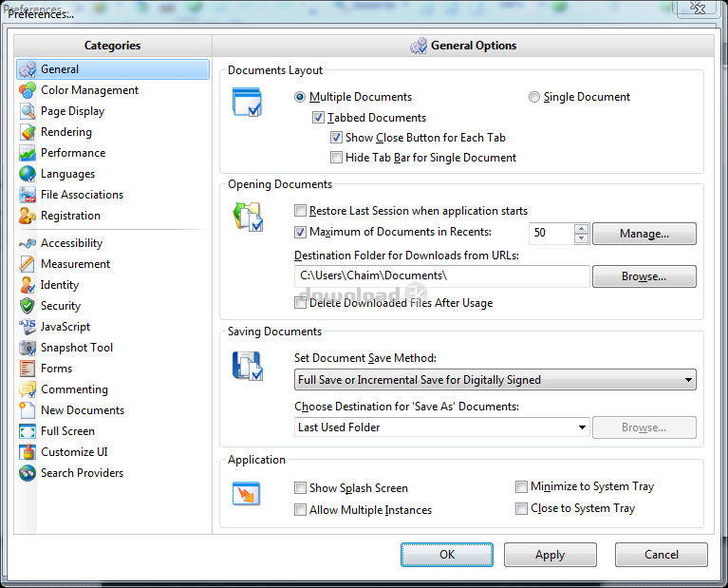Click the Languages globe icon
Image resolution: width=728 pixels, height=588 pixels.
point(27,174)
